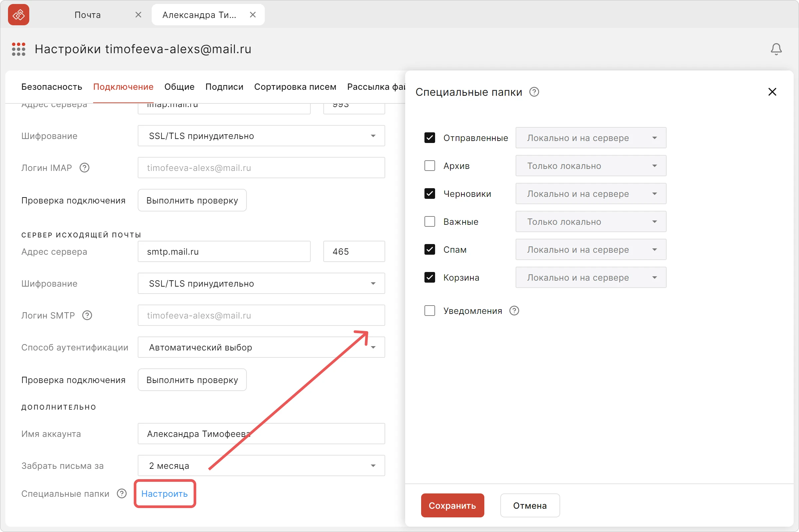
Task: Open the Корзина storage dropdown
Action: click(590, 277)
